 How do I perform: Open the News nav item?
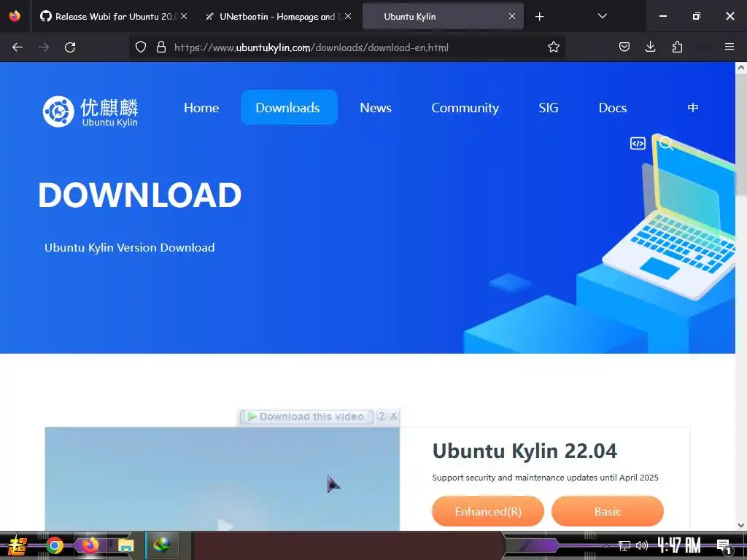coord(376,108)
